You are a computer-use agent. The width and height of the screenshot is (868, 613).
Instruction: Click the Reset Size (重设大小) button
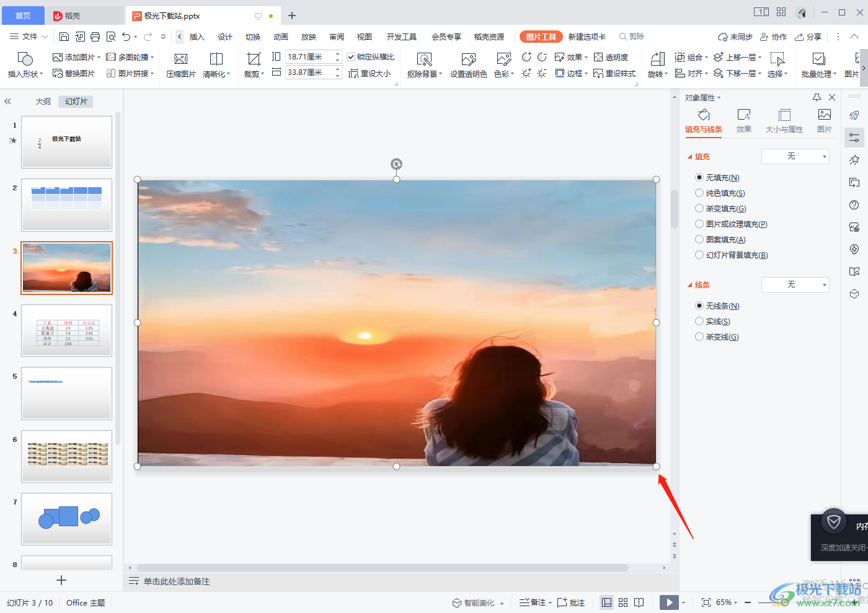click(x=370, y=73)
